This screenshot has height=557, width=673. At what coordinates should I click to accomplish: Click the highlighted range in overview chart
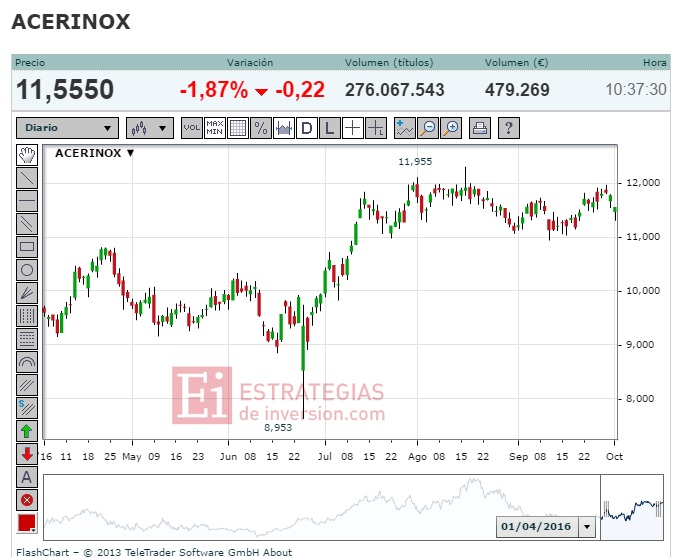pyautogui.click(x=632, y=507)
